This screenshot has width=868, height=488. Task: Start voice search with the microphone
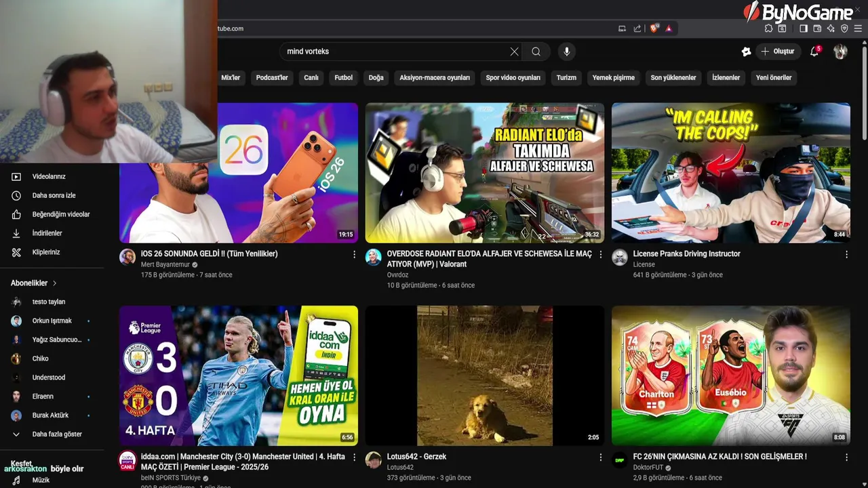tap(567, 52)
